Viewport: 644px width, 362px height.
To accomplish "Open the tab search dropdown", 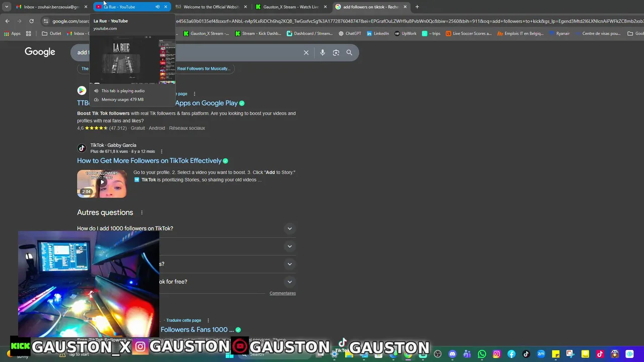I will [x=6, y=7].
